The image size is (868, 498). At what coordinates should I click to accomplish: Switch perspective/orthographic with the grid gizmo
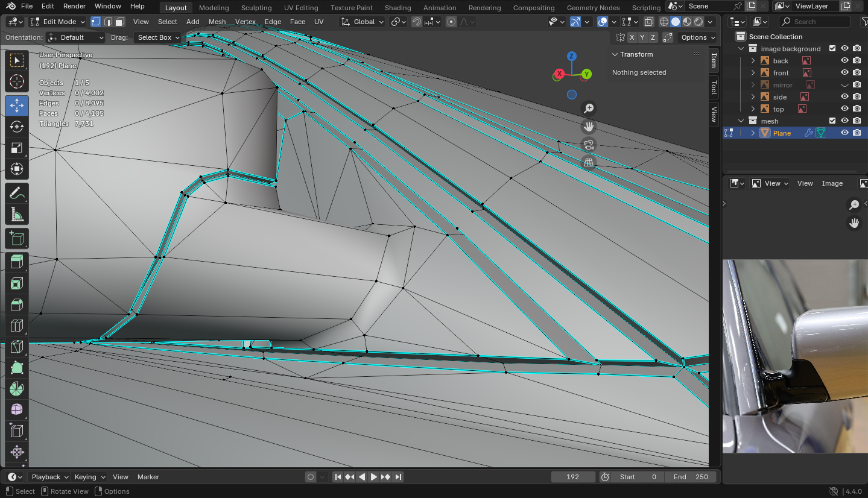[x=589, y=163]
